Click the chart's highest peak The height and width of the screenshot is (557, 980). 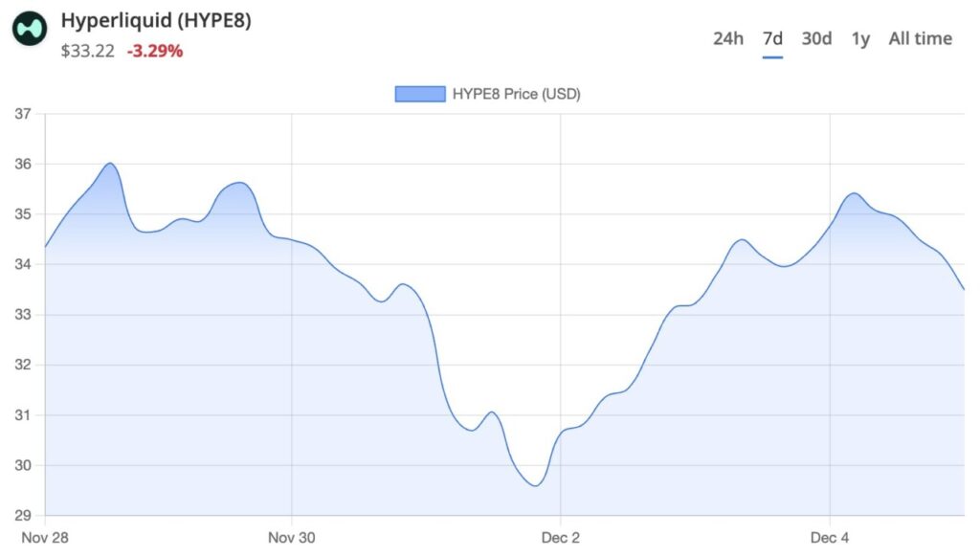110,165
